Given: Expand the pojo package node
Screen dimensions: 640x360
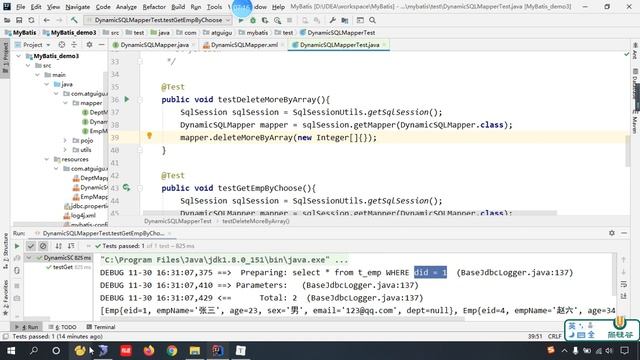Looking at the screenshot, I should [x=65, y=140].
